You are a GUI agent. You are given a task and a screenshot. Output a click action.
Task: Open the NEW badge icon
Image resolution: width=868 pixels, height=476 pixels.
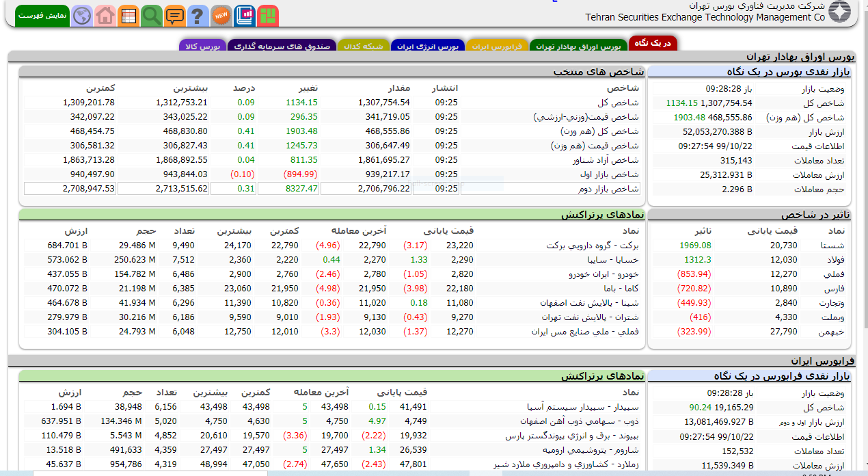tap(221, 16)
